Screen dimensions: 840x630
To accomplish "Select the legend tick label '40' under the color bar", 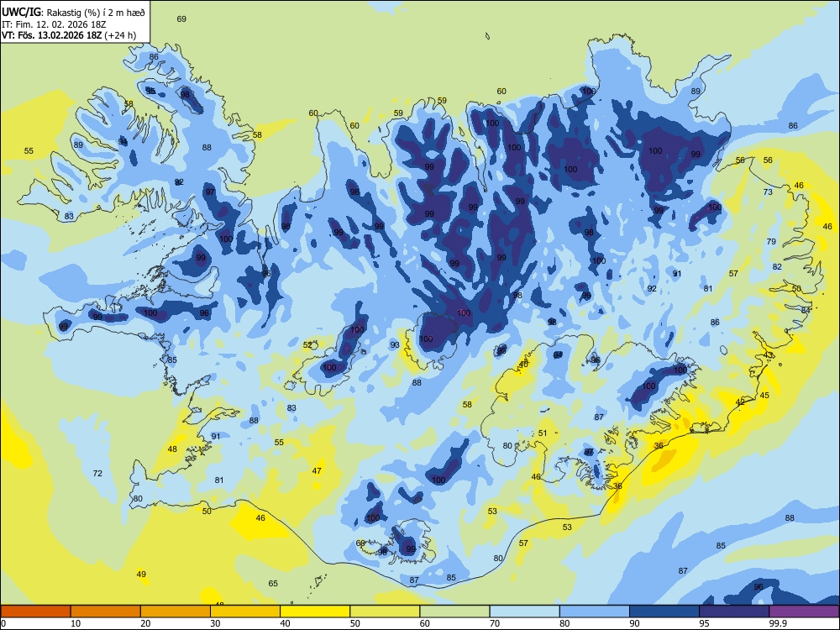I will click(x=285, y=623).
